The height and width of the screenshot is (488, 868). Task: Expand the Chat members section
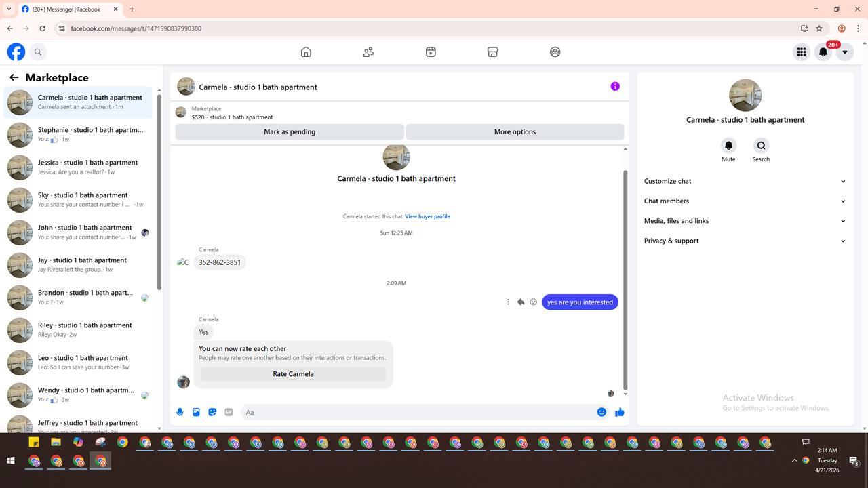point(745,201)
